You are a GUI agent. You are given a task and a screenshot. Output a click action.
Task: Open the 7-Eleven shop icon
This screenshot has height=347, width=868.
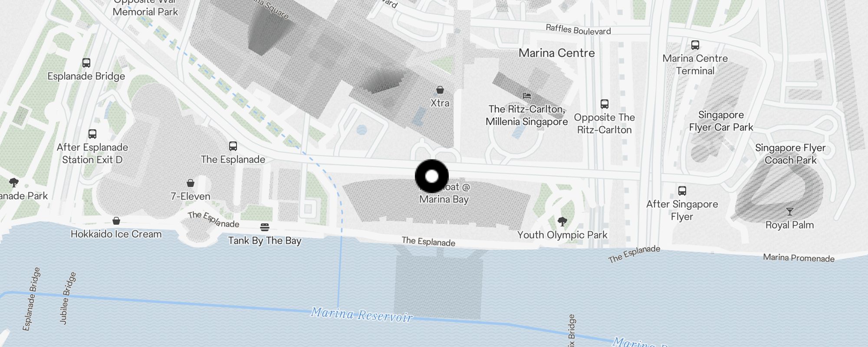click(x=191, y=183)
